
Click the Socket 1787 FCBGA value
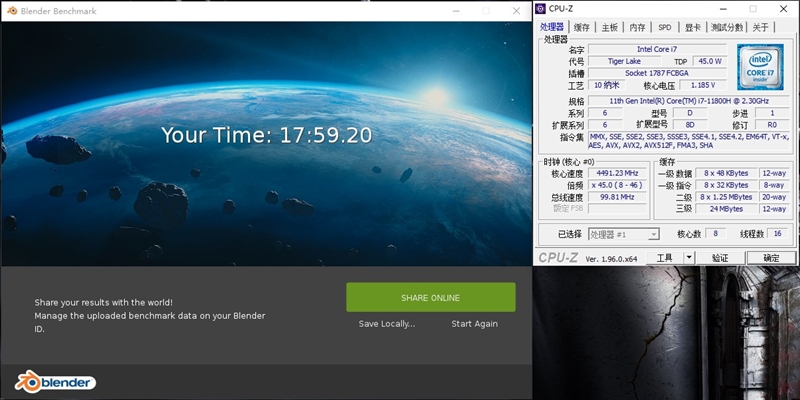coord(657,73)
